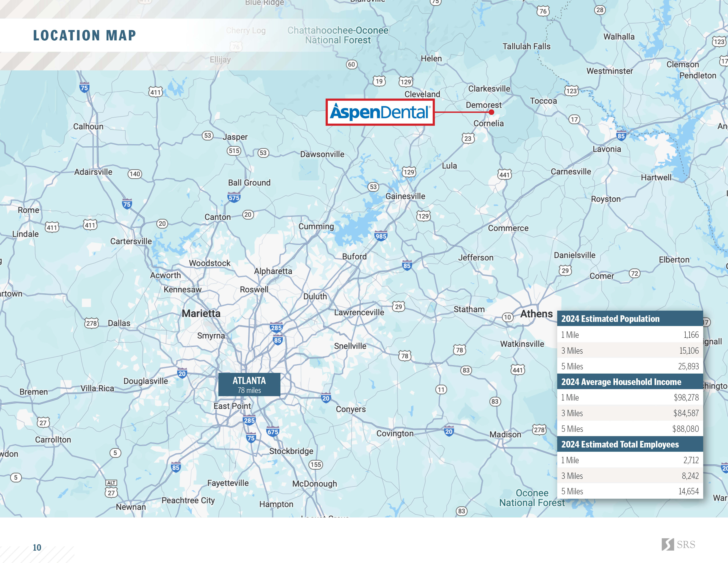Click the Interstate 675 shield near Stockbridge
This screenshot has width=728, height=563.
click(x=273, y=431)
